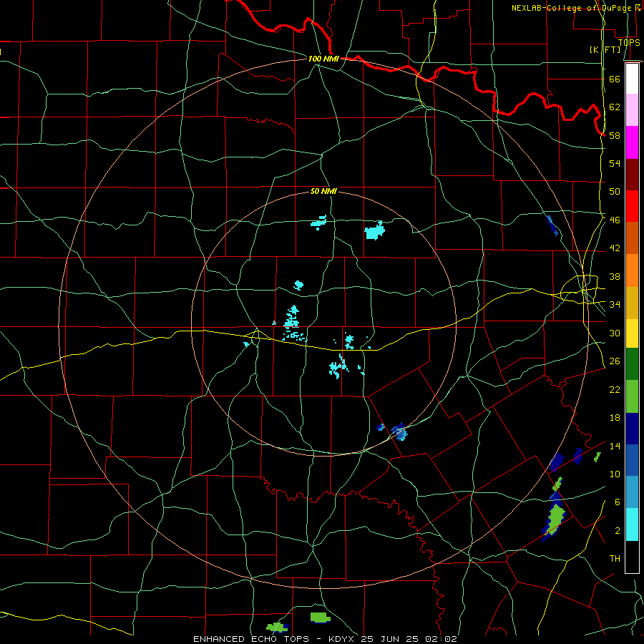The image size is (644, 644).
Task: Click the dark green legend swatch near 26
Action: (632, 364)
